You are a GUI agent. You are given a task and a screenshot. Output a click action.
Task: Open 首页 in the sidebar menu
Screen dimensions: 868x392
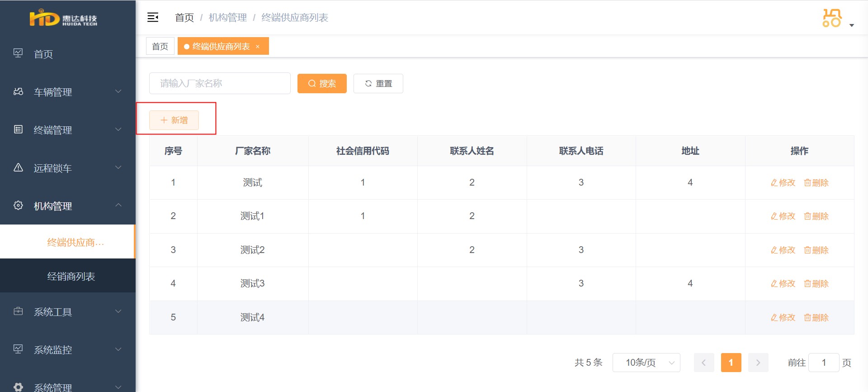[68, 54]
